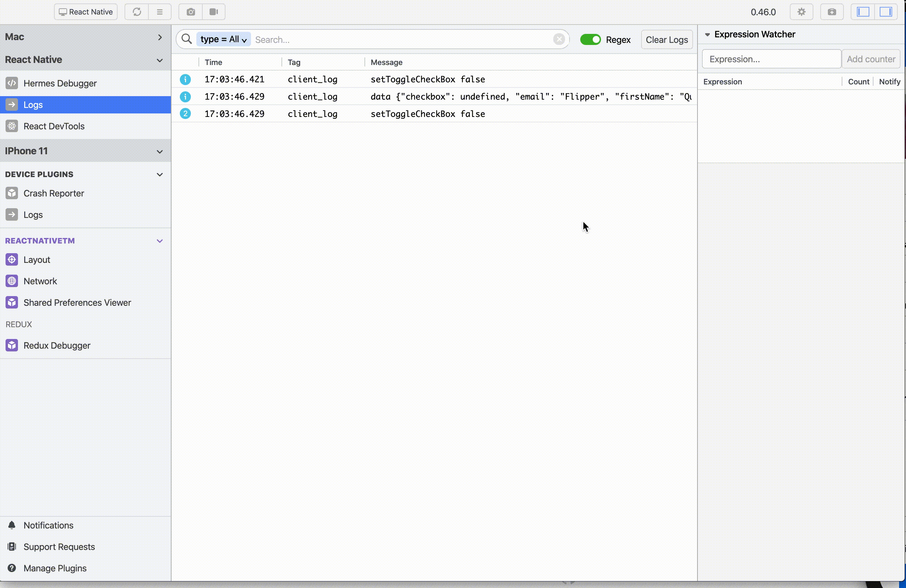
Task: Open Support Requests
Action: [x=59, y=546]
